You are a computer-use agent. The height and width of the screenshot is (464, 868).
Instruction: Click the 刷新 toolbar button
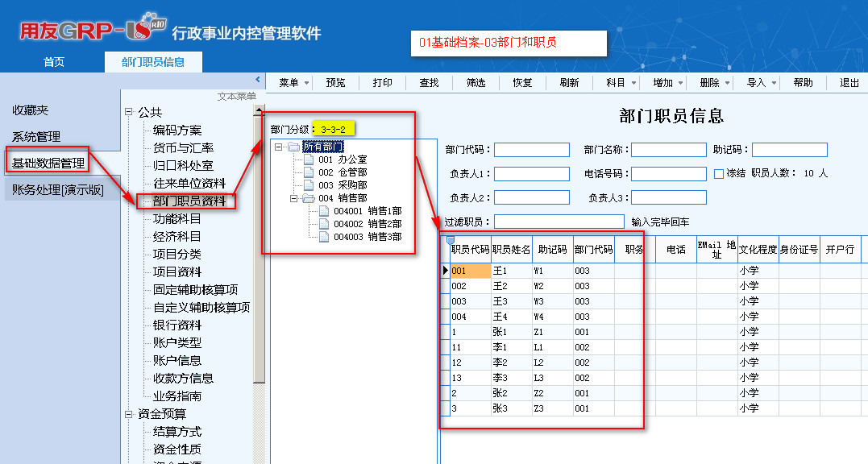(x=569, y=83)
